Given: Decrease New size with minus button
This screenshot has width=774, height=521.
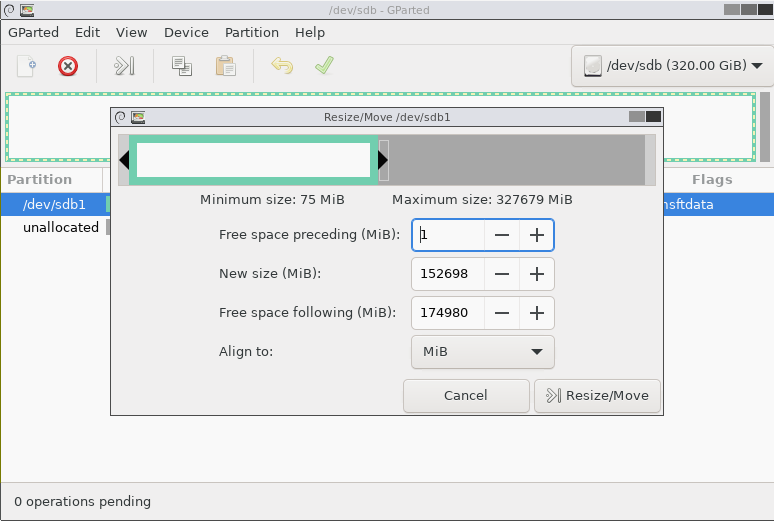Looking at the screenshot, I should click(x=502, y=274).
